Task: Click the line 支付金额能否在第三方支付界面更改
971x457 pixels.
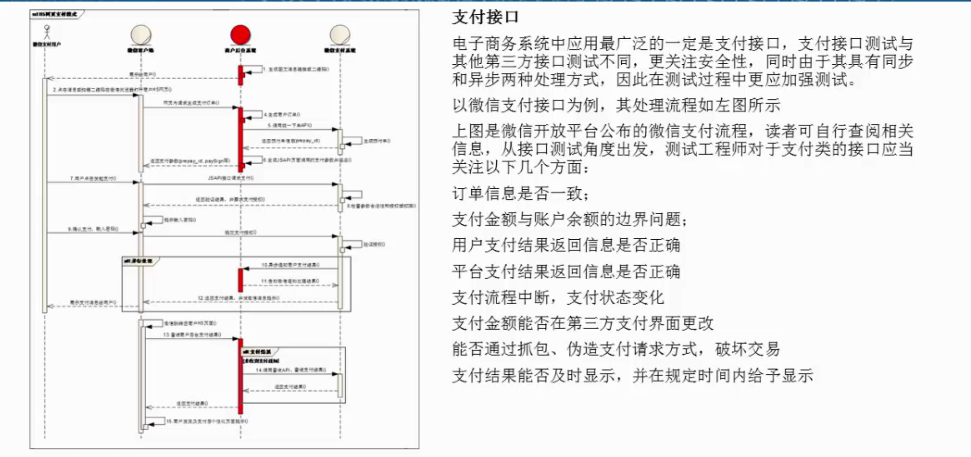Action: (x=583, y=323)
